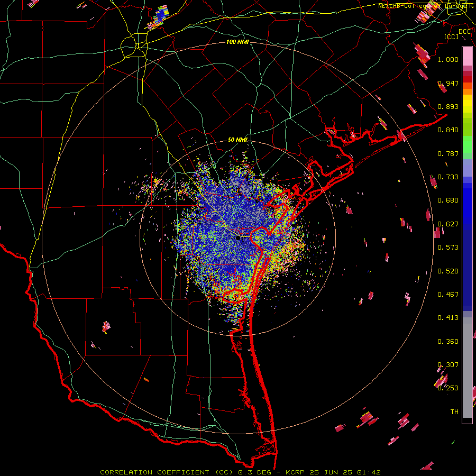Click the 0.627 scale value

448,224
